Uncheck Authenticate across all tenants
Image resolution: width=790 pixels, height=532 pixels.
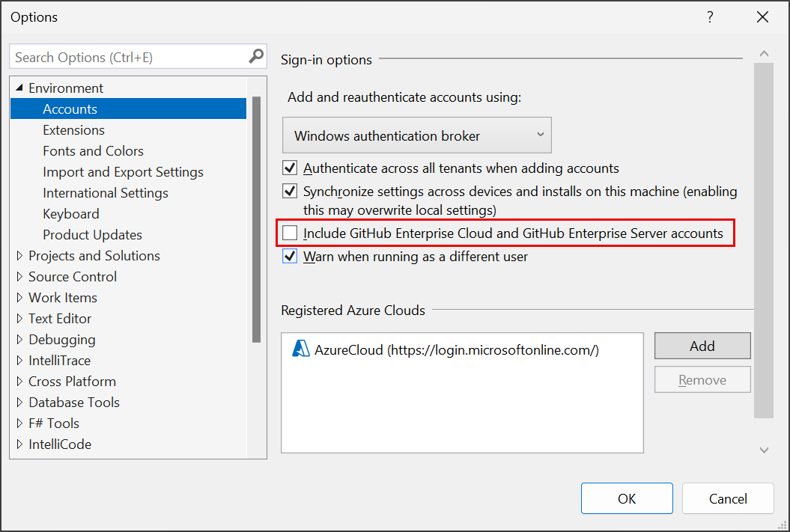click(290, 168)
